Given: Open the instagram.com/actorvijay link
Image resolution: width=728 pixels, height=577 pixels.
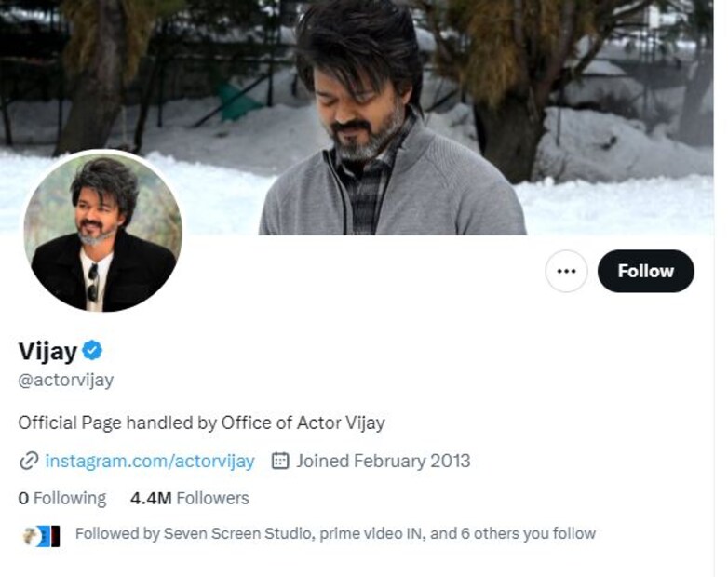Looking at the screenshot, I should [x=150, y=461].
